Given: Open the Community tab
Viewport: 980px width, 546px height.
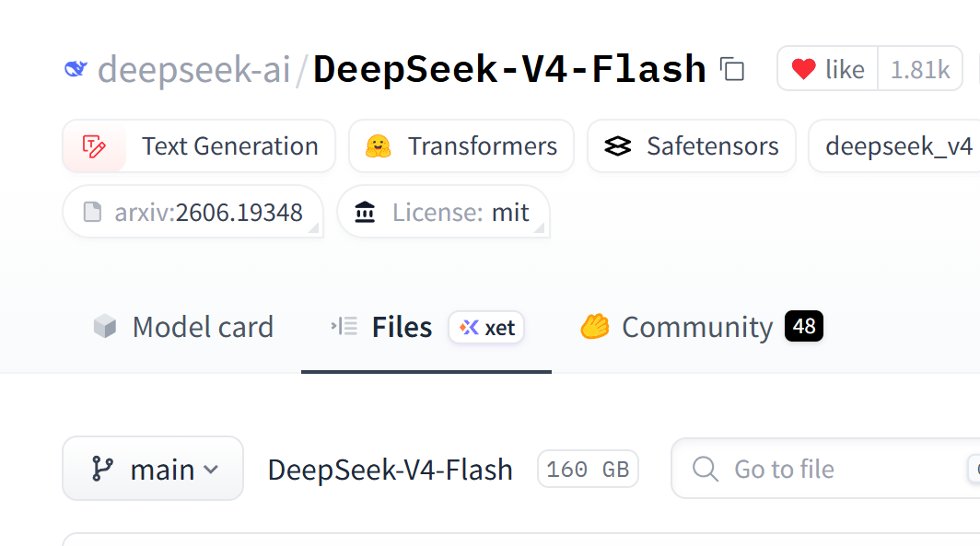Looking at the screenshot, I should [701, 327].
